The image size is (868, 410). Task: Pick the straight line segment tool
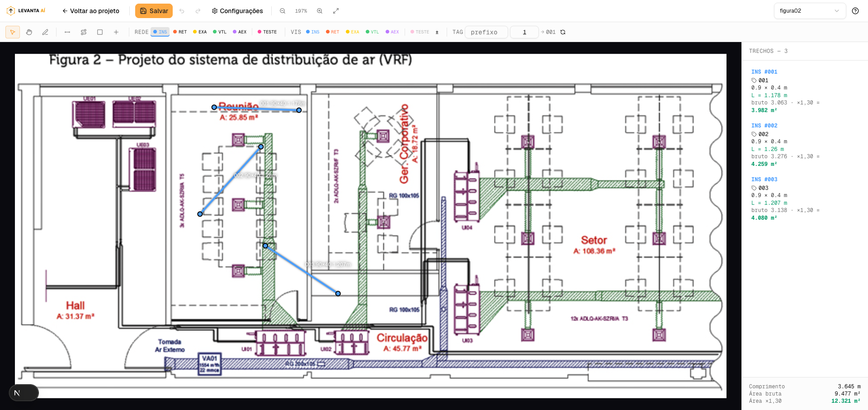coord(67,32)
